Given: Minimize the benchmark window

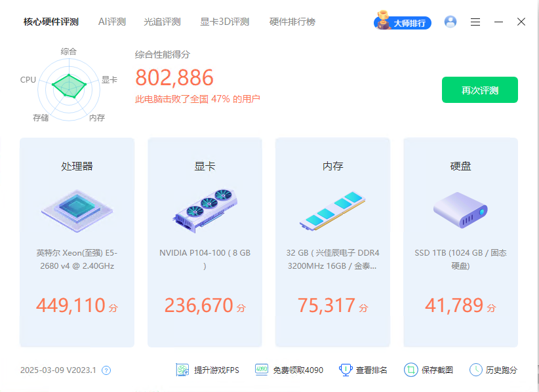Looking at the screenshot, I should tap(498, 22).
